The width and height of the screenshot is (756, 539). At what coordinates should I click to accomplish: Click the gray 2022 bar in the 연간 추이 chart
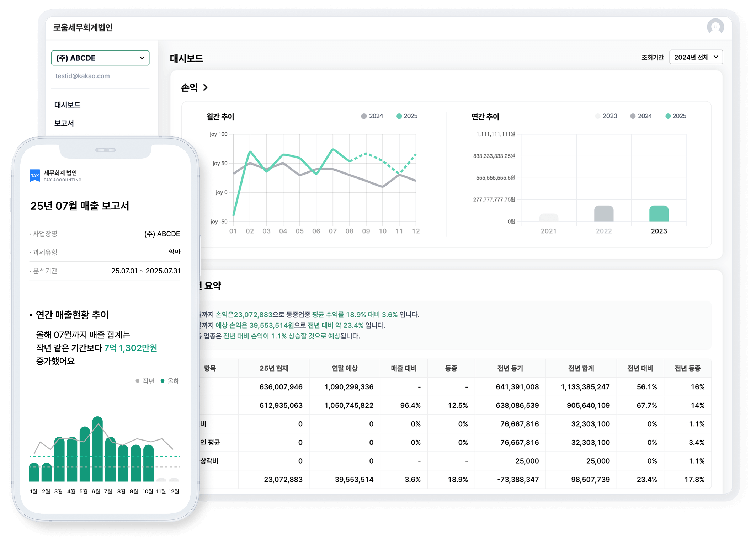pos(603,214)
